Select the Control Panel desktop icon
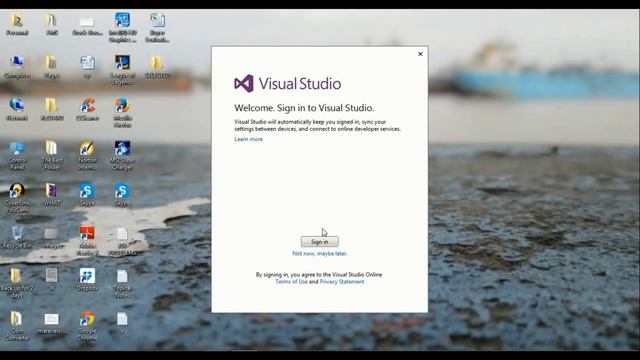This screenshot has height=360, width=640. pos(17,155)
